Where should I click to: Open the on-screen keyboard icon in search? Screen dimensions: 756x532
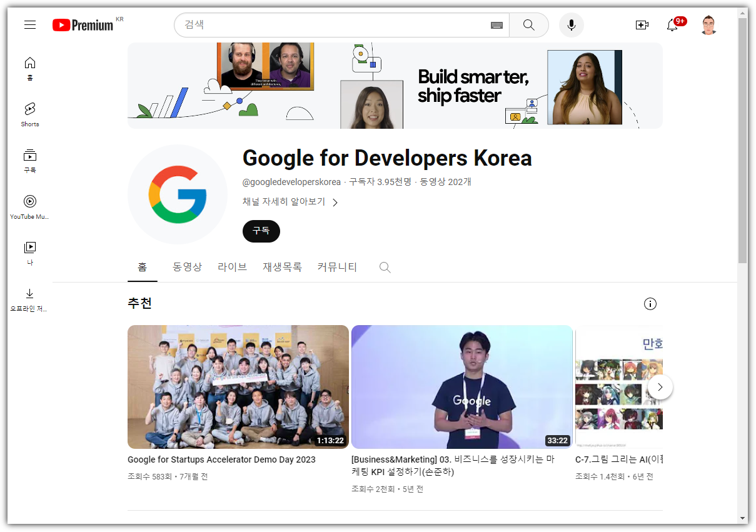[x=496, y=25]
